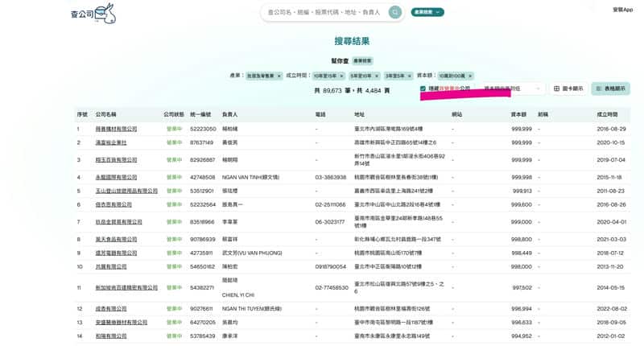Click the 資本額 column header
This screenshot has width=644, height=346.
pos(518,114)
